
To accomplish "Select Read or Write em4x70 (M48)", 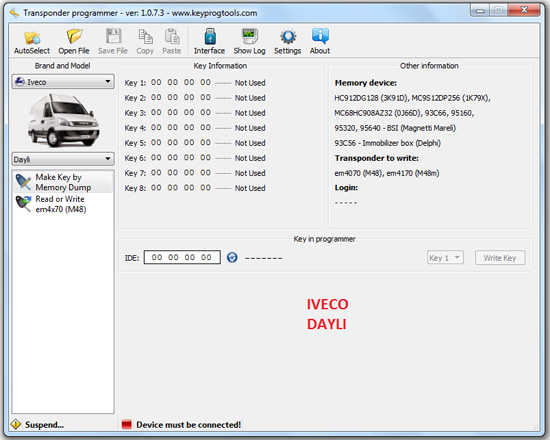I will (63, 204).
